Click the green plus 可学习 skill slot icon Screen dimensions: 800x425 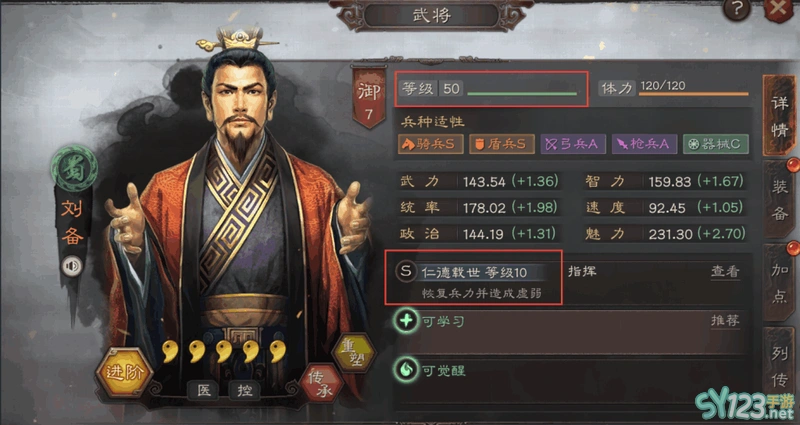click(x=406, y=321)
